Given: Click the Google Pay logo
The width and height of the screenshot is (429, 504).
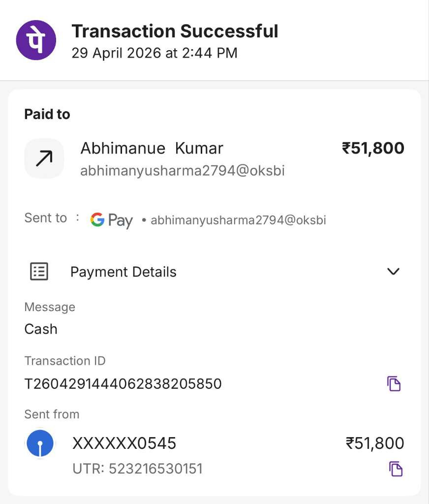Looking at the screenshot, I should (112, 220).
